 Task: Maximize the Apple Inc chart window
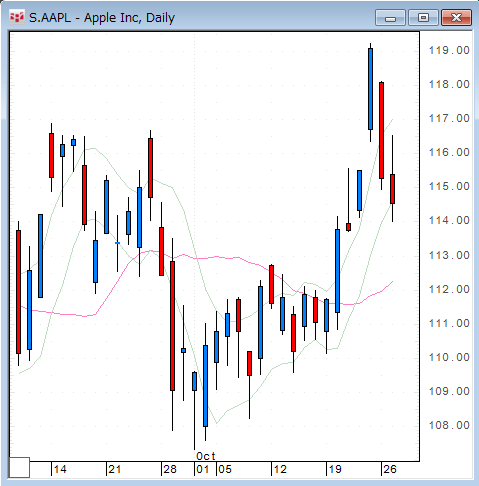point(423,18)
